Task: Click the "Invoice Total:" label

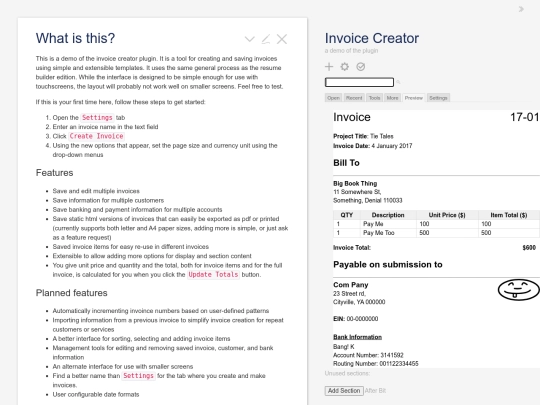Action: click(352, 248)
